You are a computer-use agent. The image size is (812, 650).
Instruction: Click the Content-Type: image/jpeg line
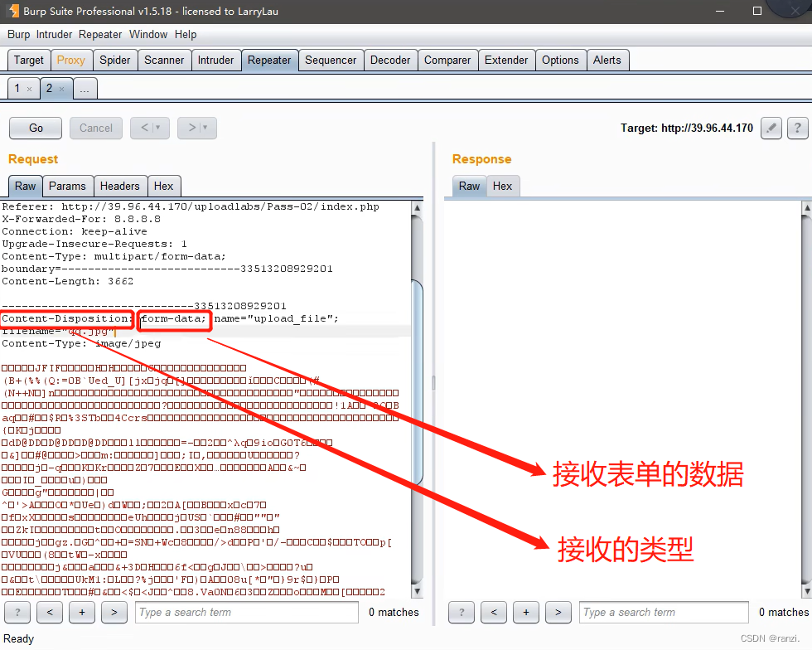point(81,343)
